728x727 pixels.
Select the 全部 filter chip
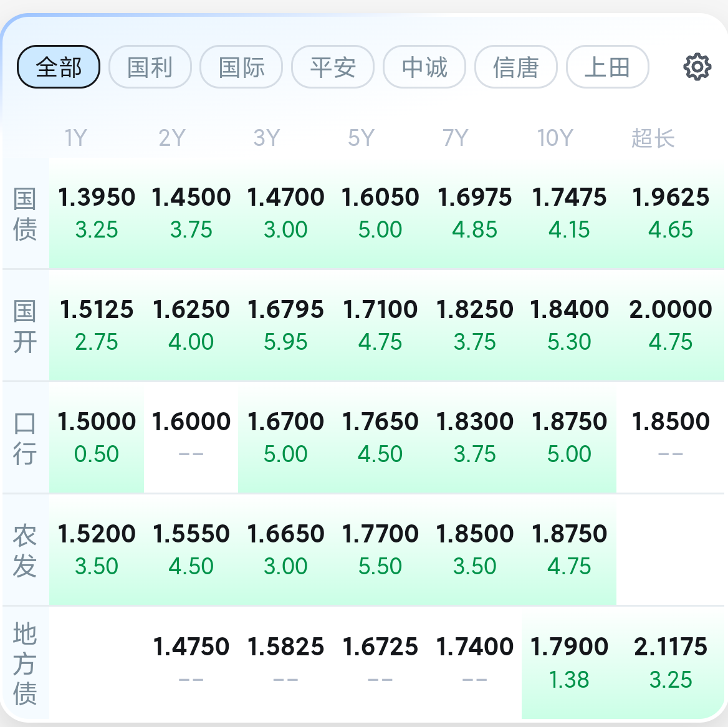click(59, 67)
